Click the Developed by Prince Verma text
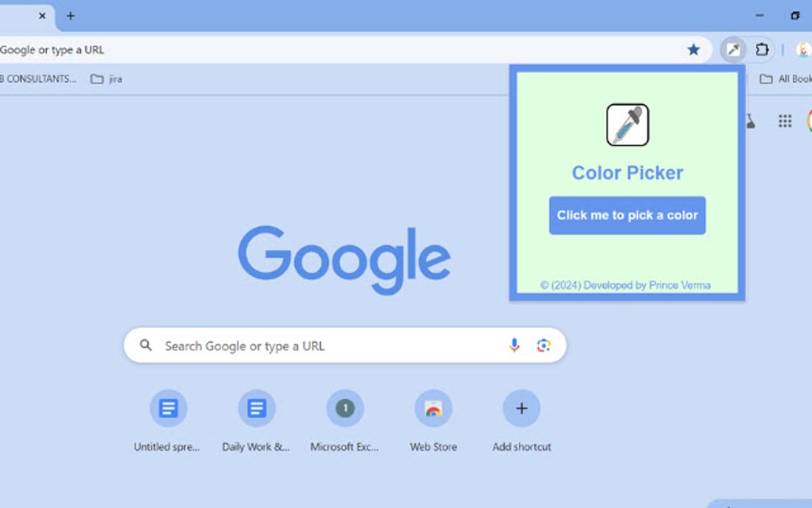This screenshot has height=508, width=812. tap(627, 284)
